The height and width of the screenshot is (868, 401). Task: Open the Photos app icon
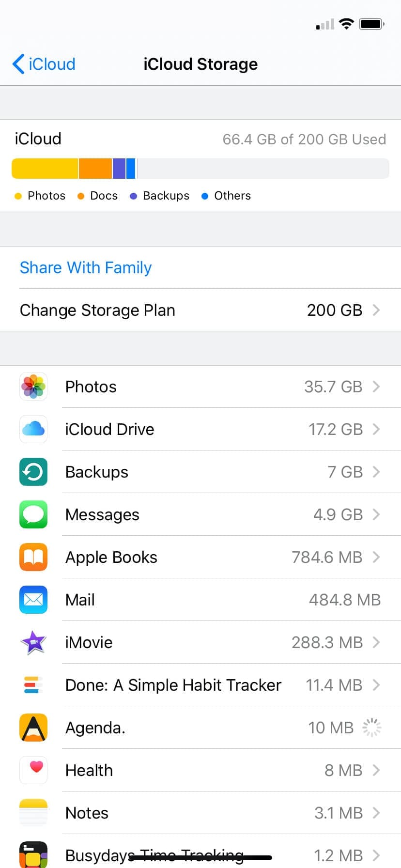coord(33,387)
